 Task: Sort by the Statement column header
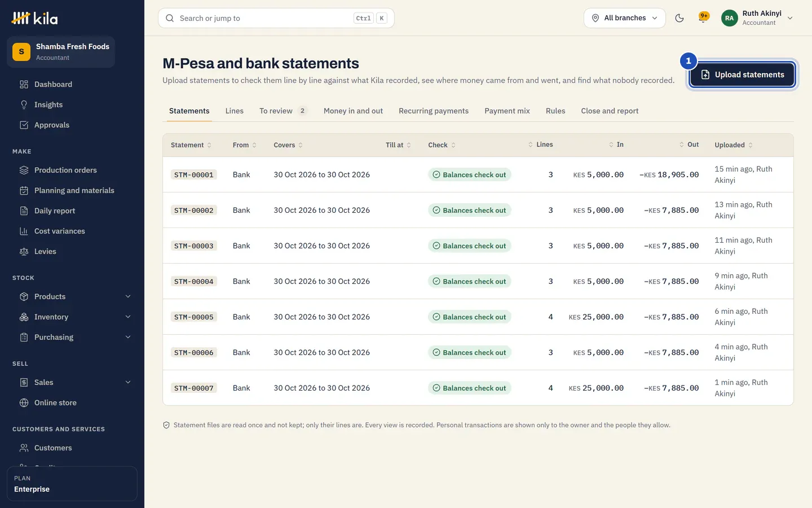coord(191,145)
